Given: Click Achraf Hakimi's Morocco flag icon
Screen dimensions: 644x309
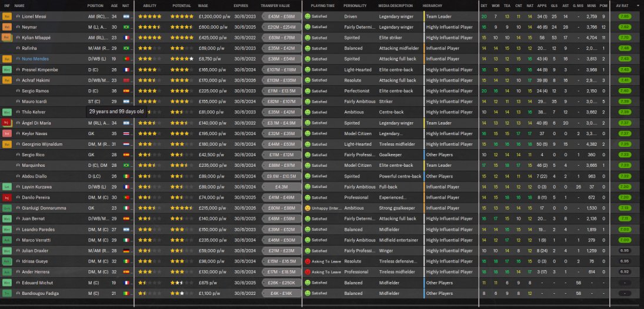Looking at the screenshot, I should tap(126, 80).
